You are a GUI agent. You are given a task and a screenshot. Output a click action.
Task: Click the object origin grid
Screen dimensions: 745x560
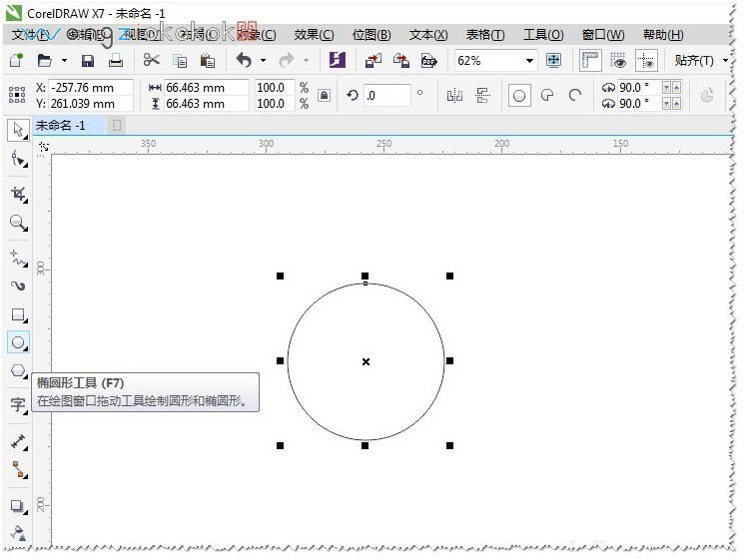(x=17, y=95)
